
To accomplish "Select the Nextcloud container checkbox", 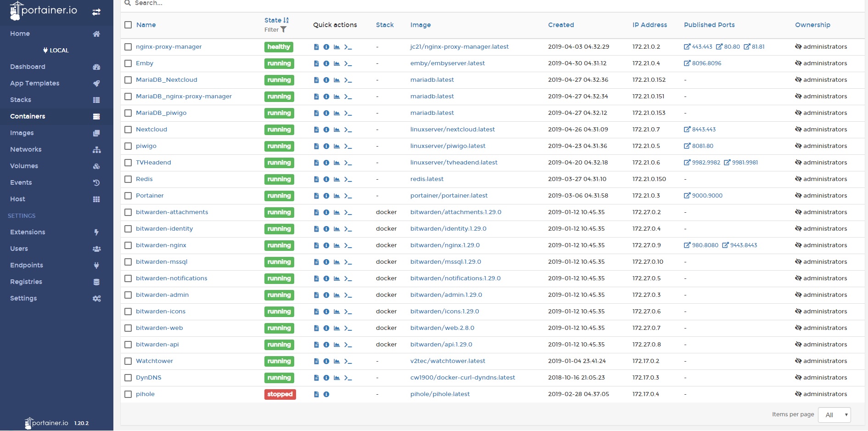I will [x=128, y=130].
